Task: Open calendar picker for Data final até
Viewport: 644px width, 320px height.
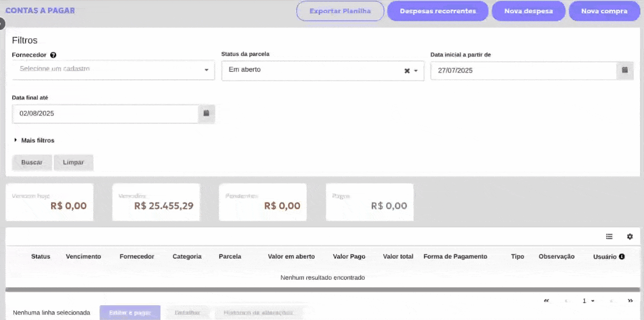Action: (x=206, y=114)
